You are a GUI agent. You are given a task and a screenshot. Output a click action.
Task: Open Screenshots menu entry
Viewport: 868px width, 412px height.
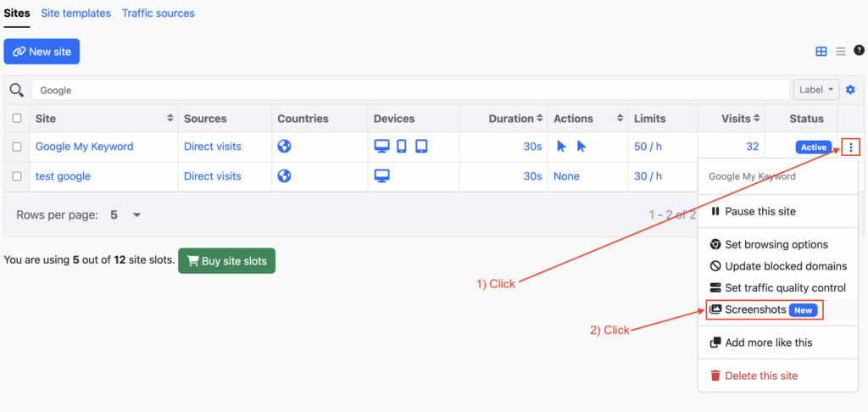[765, 309]
